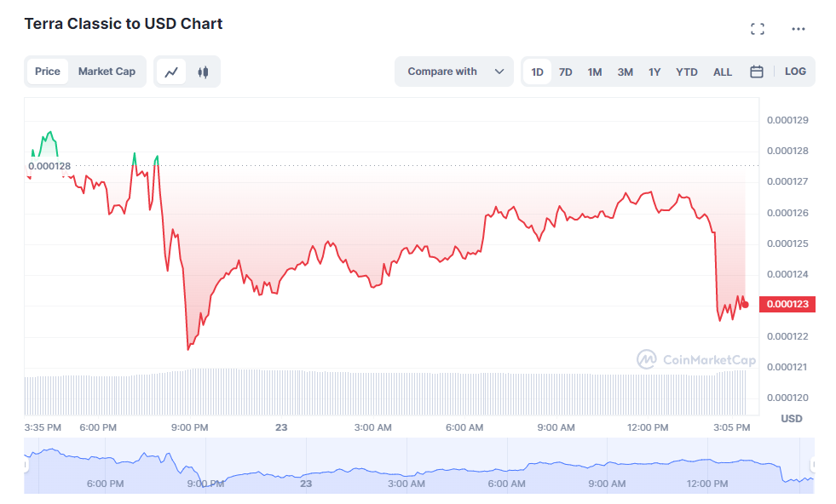
Task: Toggle LOG scale on the chart
Action: 795,72
